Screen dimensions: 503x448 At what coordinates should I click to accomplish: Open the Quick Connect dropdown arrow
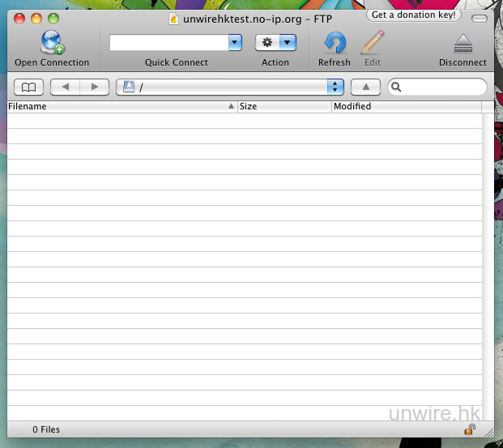coord(235,43)
